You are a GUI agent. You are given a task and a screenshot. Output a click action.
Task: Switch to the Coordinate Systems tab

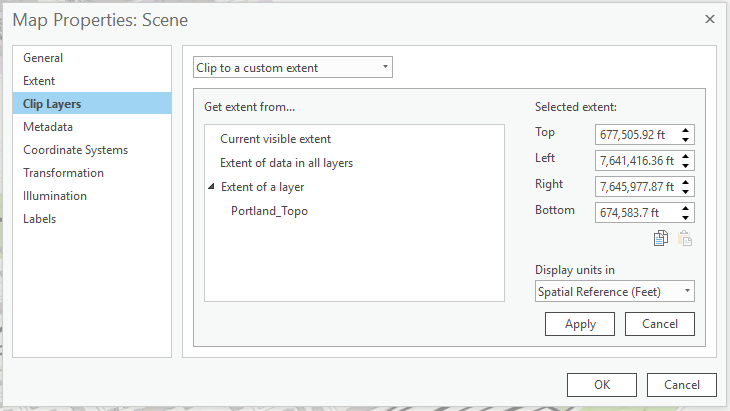coord(76,150)
